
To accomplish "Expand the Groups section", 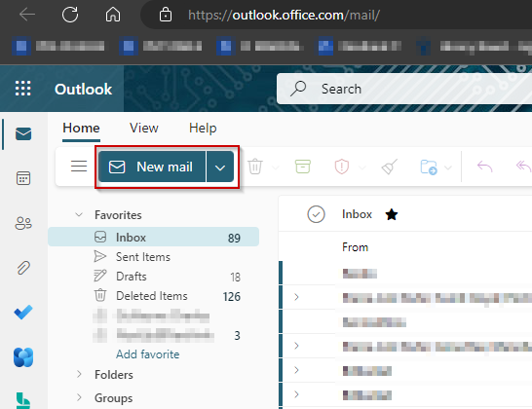I will click(79, 397).
